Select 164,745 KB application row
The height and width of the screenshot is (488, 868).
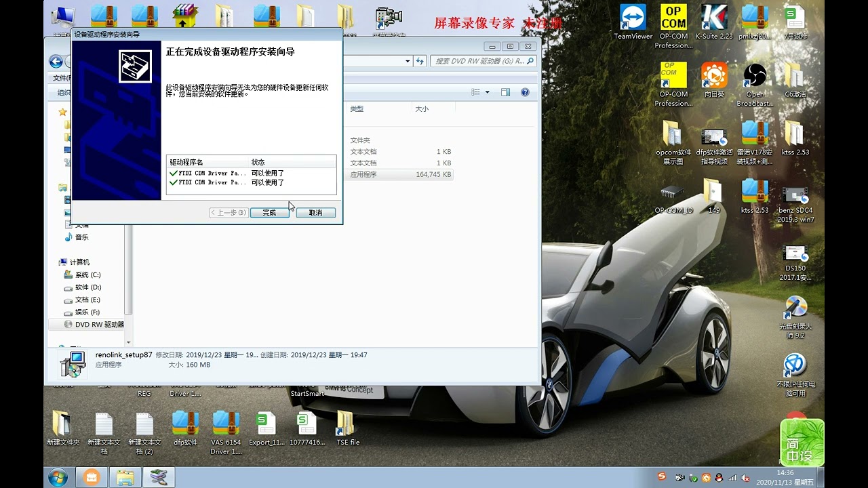400,174
